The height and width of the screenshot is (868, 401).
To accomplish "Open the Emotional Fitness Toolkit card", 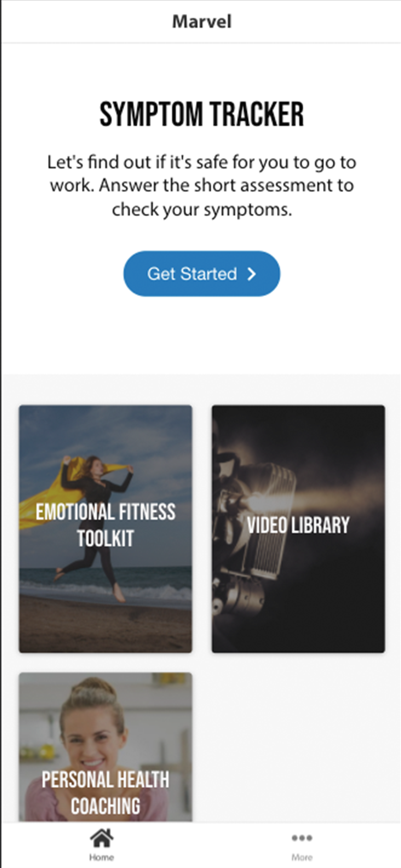I will point(106,529).
